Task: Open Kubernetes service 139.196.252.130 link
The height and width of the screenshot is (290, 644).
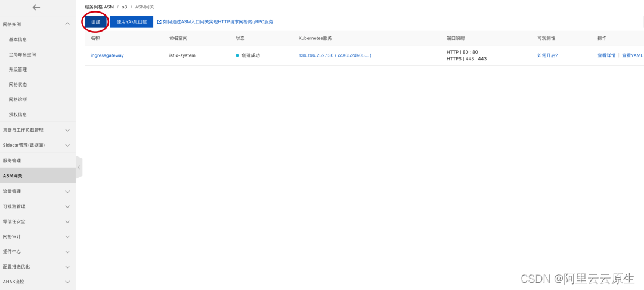Action: click(335, 55)
